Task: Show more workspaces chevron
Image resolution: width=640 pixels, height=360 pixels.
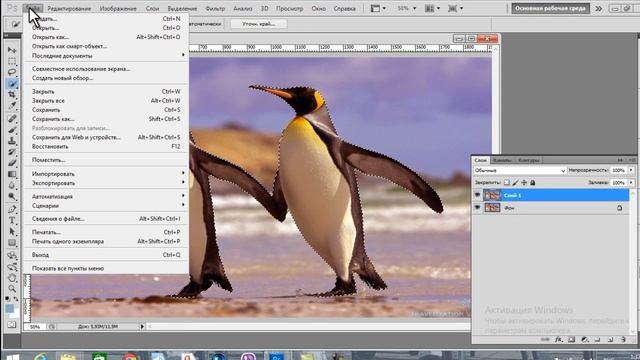Action: (598, 8)
